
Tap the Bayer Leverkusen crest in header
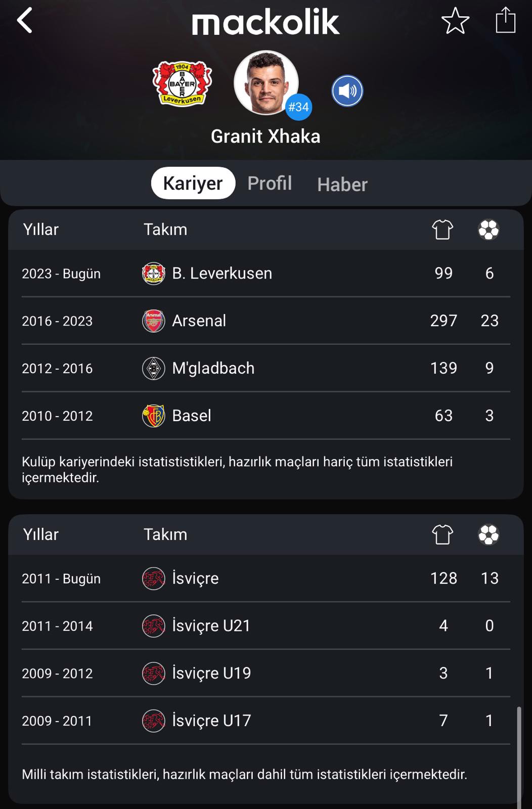point(182,83)
